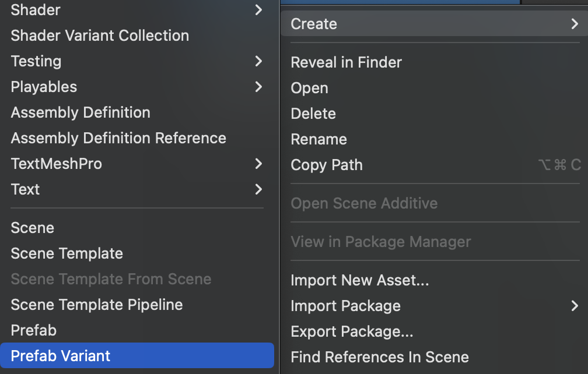Expand the Text submenu

26,189
